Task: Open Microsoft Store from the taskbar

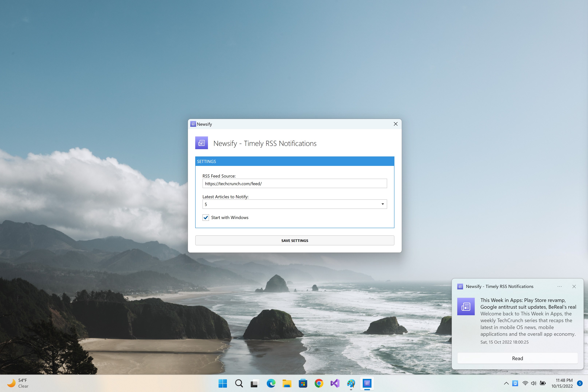Action: [x=303, y=383]
